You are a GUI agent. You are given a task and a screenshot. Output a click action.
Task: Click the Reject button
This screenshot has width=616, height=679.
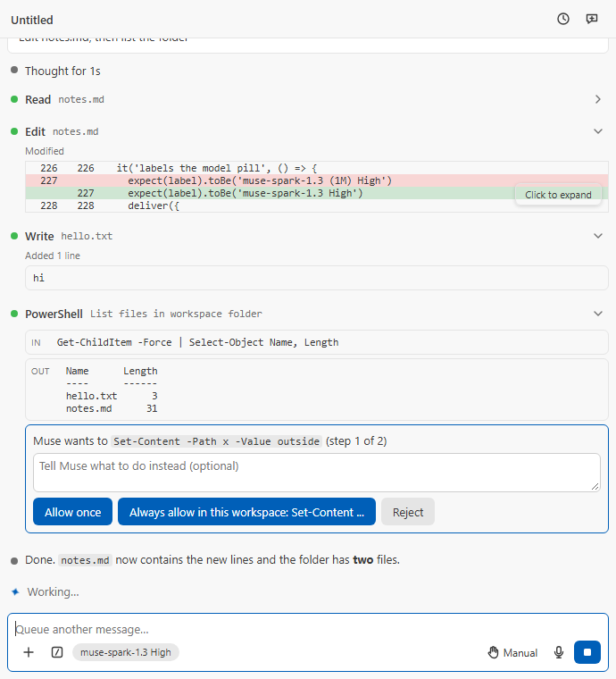click(407, 512)
